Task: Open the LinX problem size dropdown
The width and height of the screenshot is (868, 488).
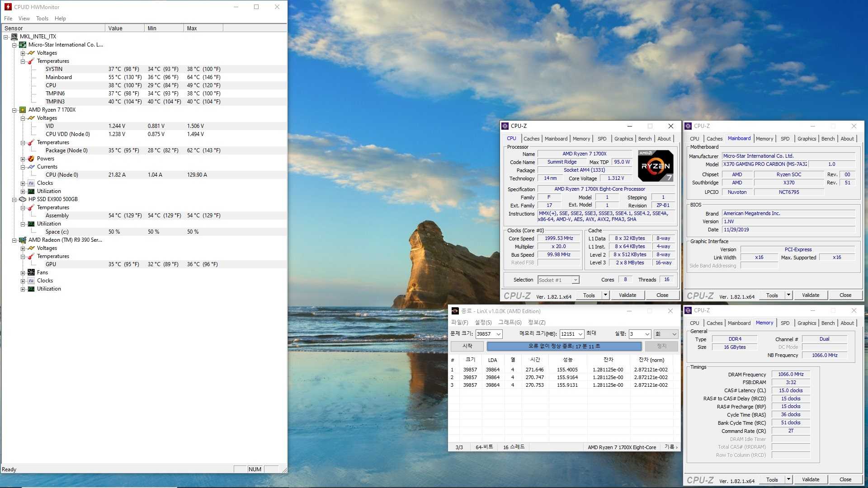Action: [x=498, y=334]
